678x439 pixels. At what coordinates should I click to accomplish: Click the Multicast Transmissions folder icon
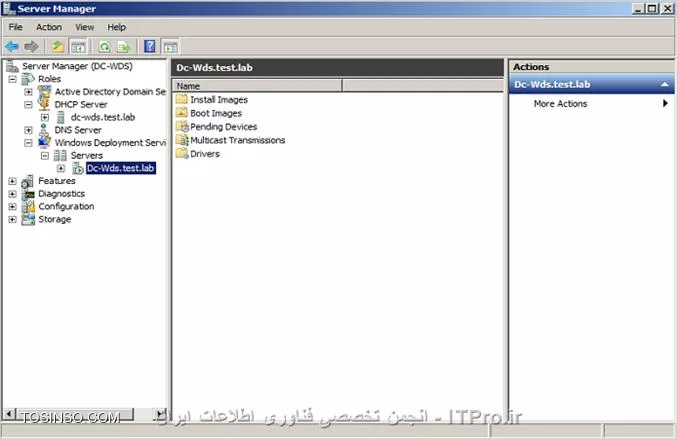(182, 140)
